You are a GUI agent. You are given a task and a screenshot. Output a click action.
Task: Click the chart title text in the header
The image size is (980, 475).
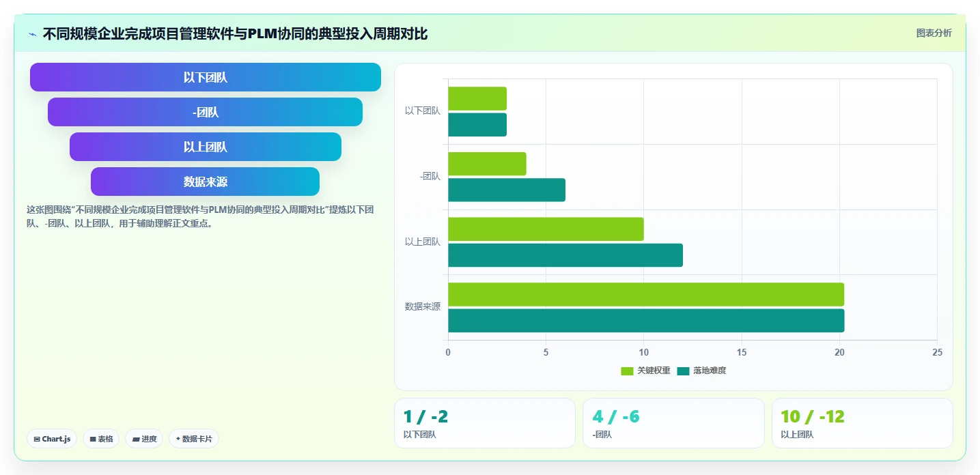click(x=235, y=33)
